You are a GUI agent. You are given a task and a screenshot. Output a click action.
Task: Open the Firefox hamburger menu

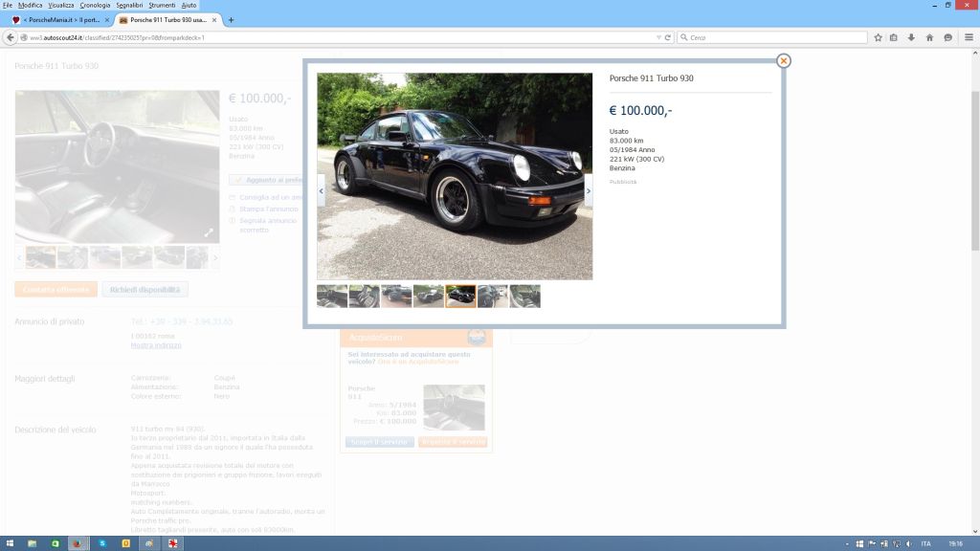[x=969, y=37]
